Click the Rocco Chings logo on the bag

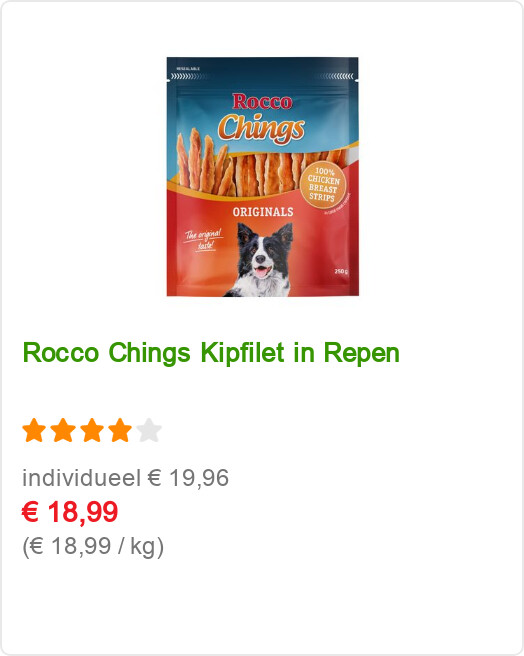261,117
